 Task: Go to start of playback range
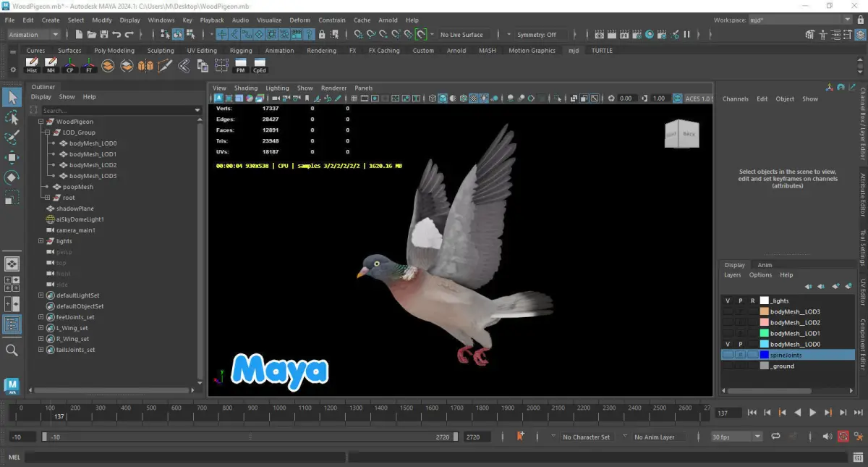pos(752,413)
